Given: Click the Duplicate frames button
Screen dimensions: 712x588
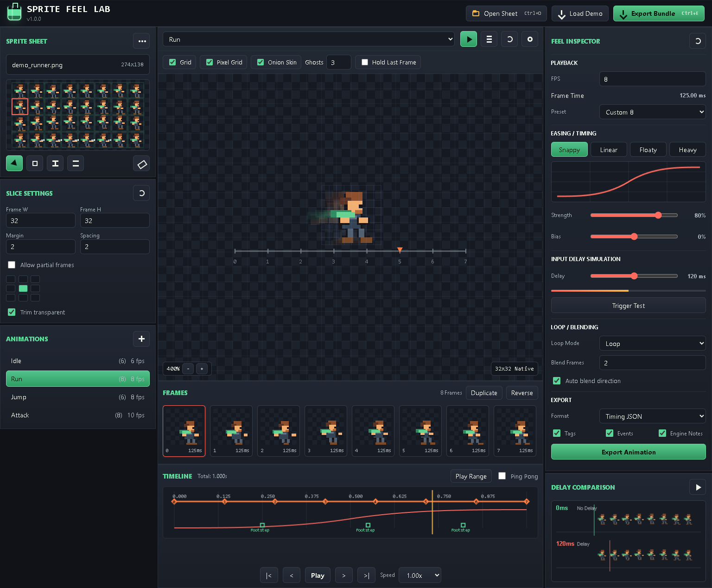Looking at the screenshot, I should (x=484, y=393).
